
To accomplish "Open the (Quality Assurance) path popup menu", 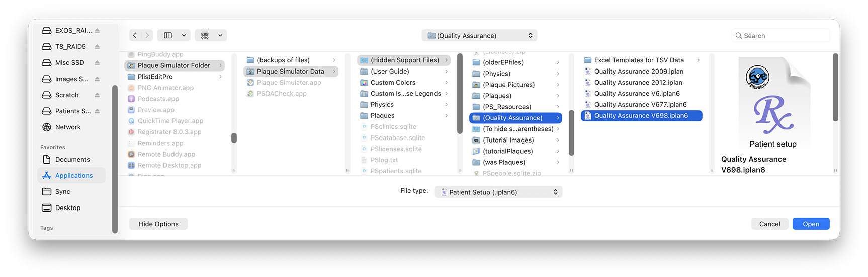I will (479, 36).
